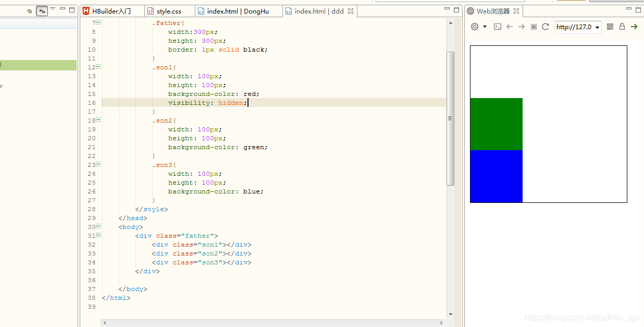Viewport: 644px width, 327px height.
Task: Open left panel view menu triangle
Action: 53,9
